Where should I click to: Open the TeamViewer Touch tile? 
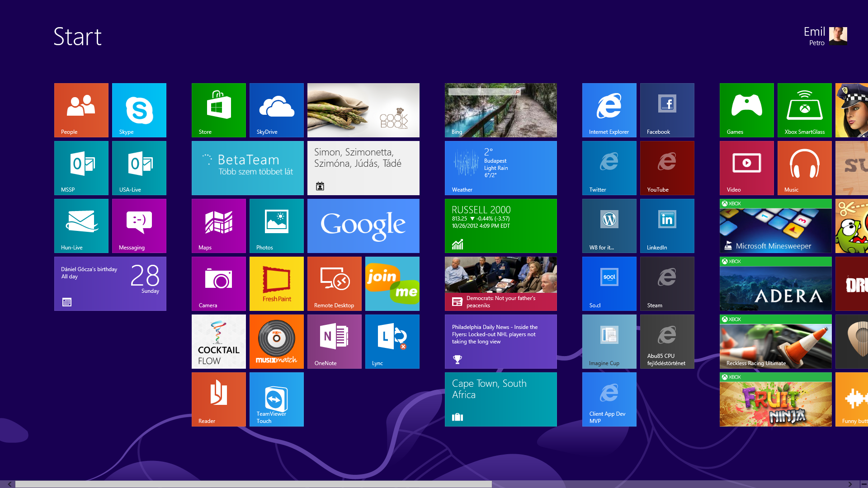[x=277, y=399]
